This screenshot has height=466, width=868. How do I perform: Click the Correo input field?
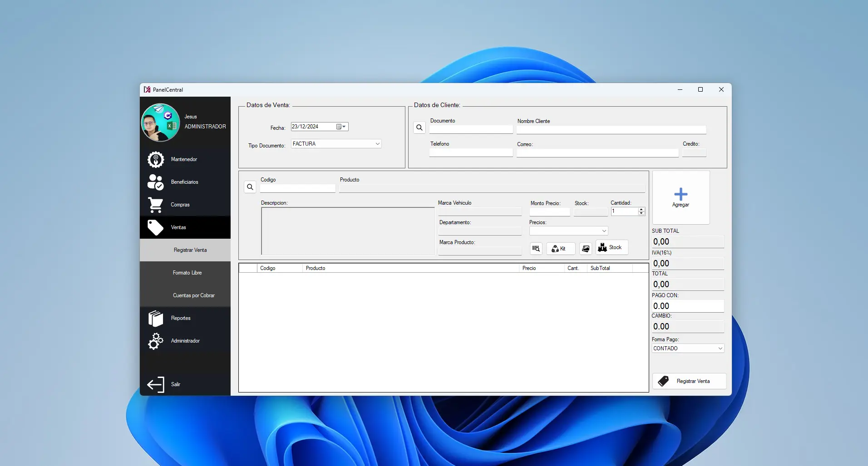click(x=597, y=153)
